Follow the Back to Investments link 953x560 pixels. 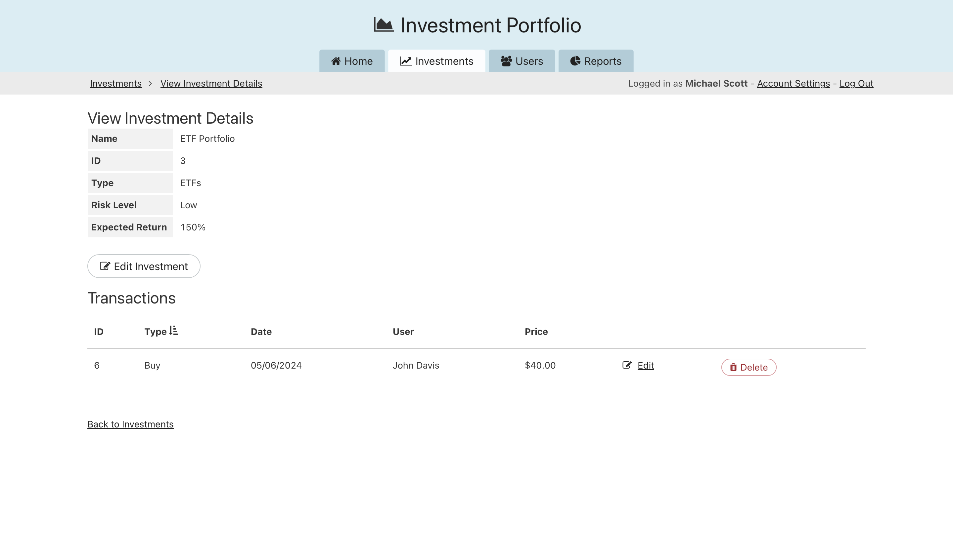(x=130, y=424)
